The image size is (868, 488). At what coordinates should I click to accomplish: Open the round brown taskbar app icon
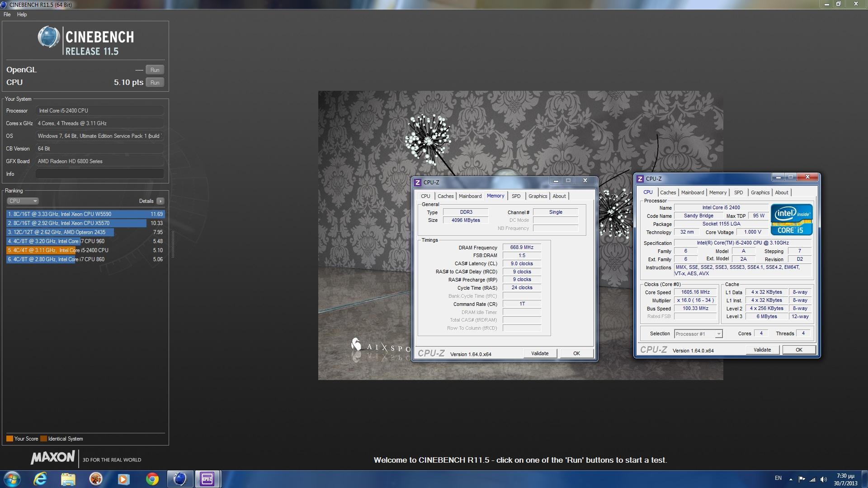96,479
